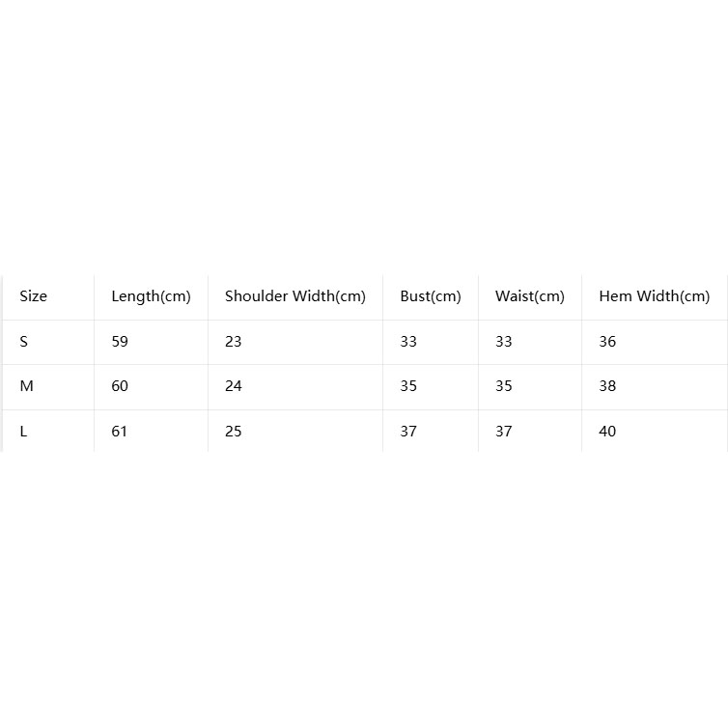Click shoulder width value 23

coord(234,342)
